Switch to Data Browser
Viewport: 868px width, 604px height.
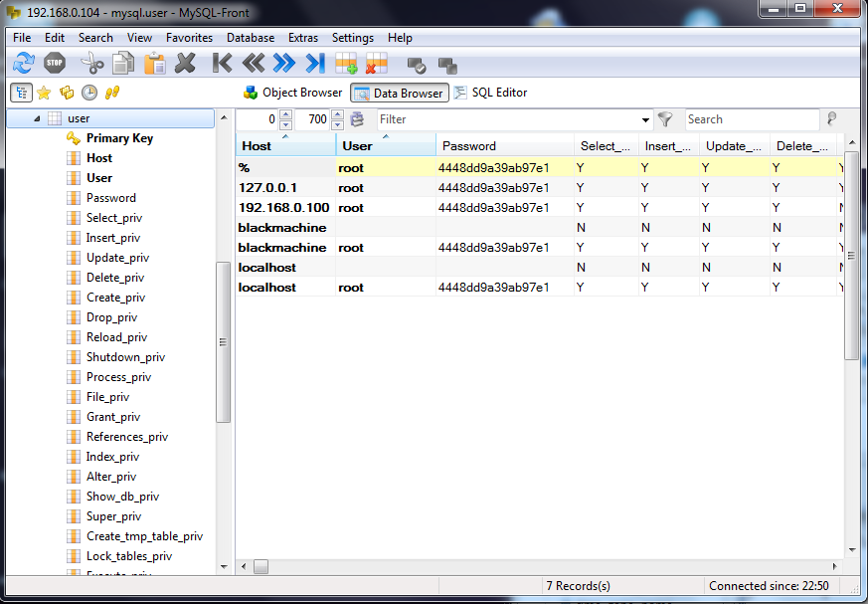[x=400, y=93]
